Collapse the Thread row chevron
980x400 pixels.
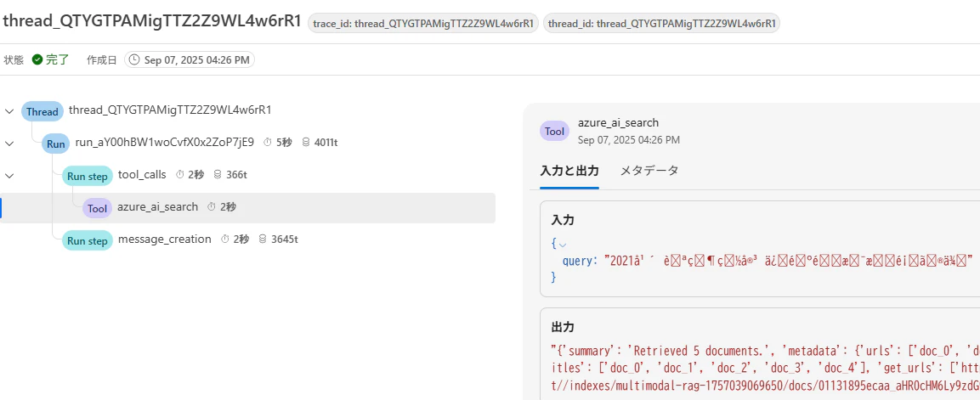point(8,111)
